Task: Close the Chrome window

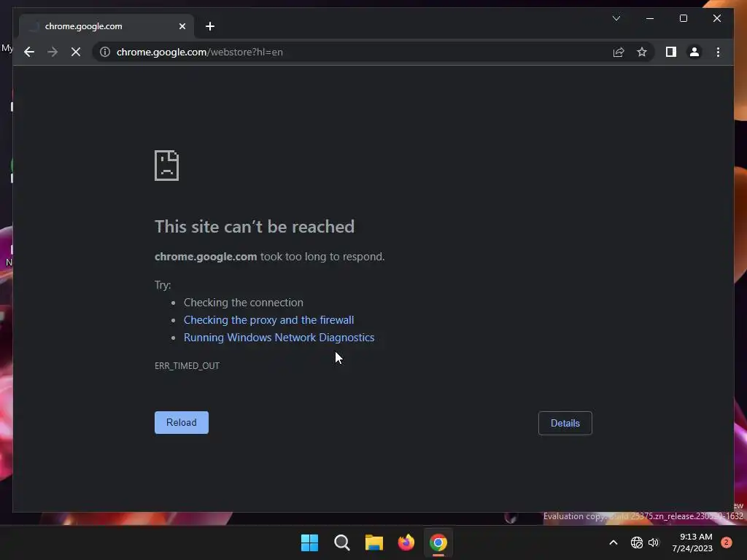Action: coord(717,18)
